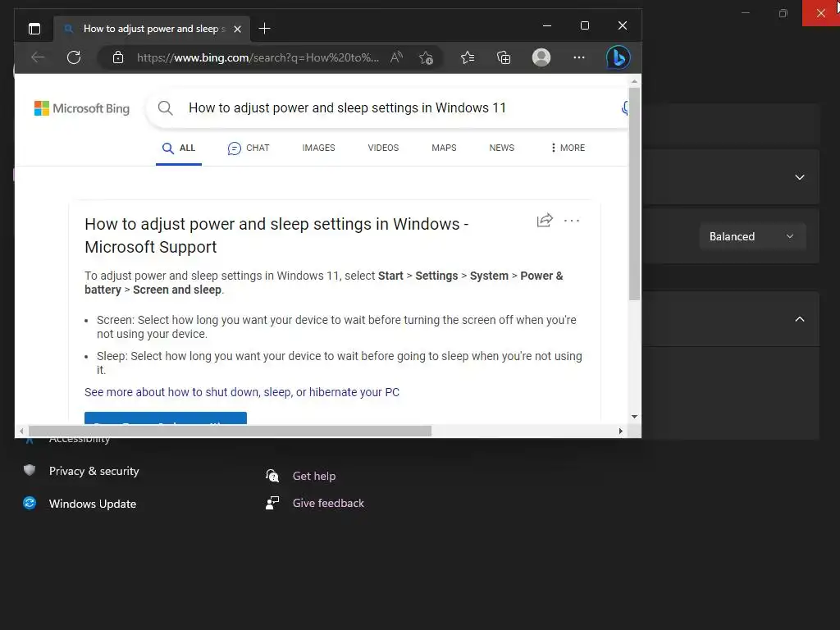Switch to the NEWS tab
Viewport: 840px width, 630px height.
click(x=501, y=148)
